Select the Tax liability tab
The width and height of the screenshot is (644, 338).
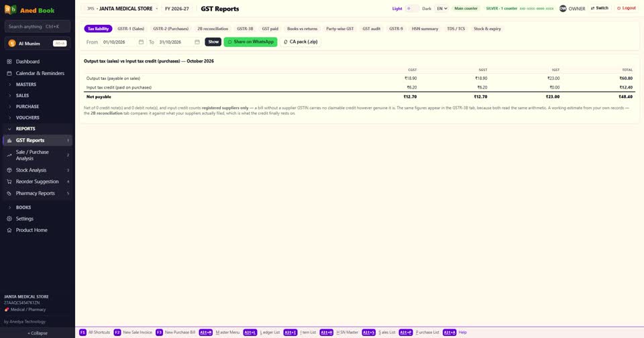(x=98, y=29)
